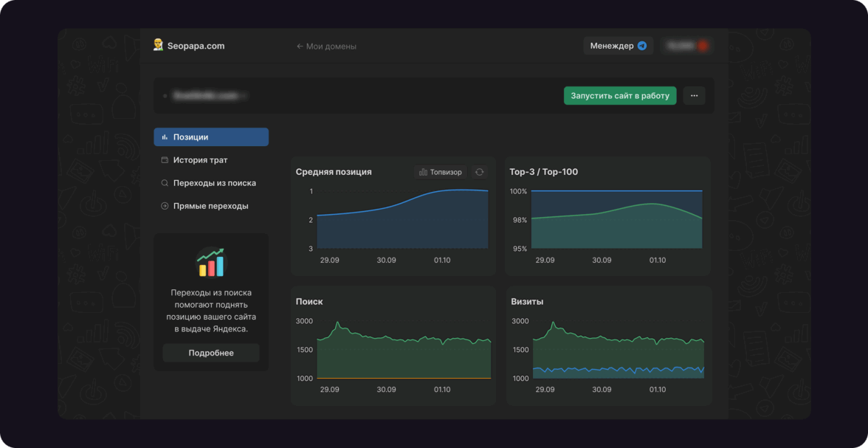This screenshot has width=868, height=448.
Task: Click the Подробнее button
Action: click(211, 353)
